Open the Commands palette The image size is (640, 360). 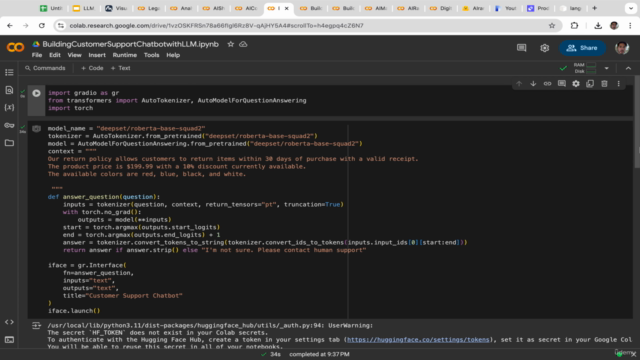[45, 68]
